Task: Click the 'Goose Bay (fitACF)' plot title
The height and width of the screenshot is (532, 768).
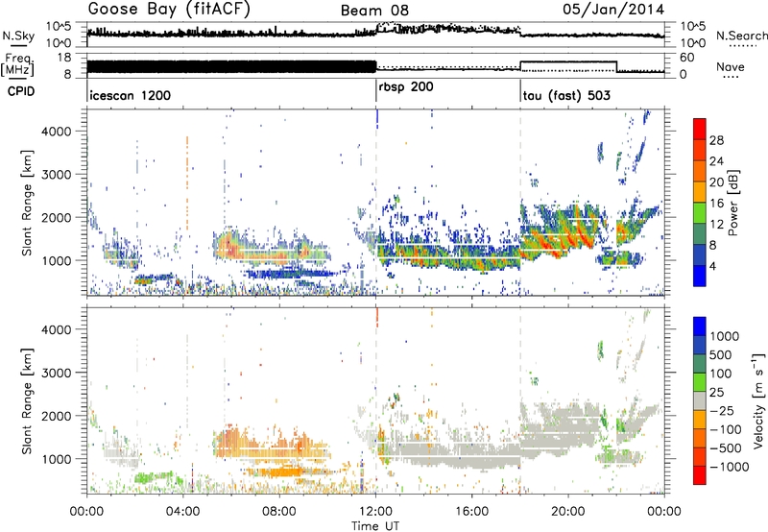Action: click(169, 10)
